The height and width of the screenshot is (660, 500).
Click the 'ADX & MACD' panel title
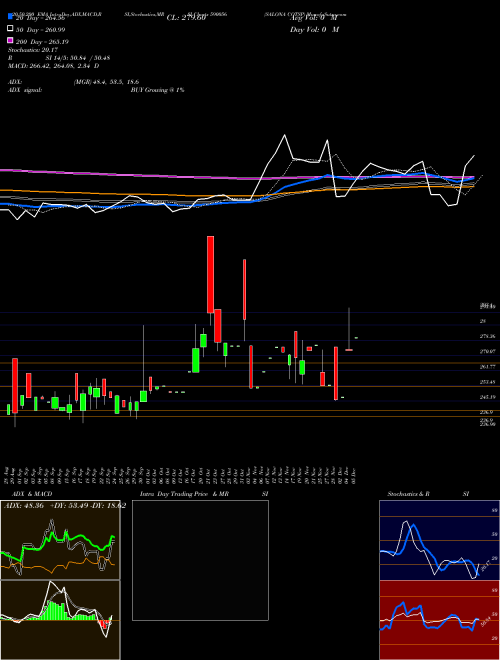(x=32, y=494)
